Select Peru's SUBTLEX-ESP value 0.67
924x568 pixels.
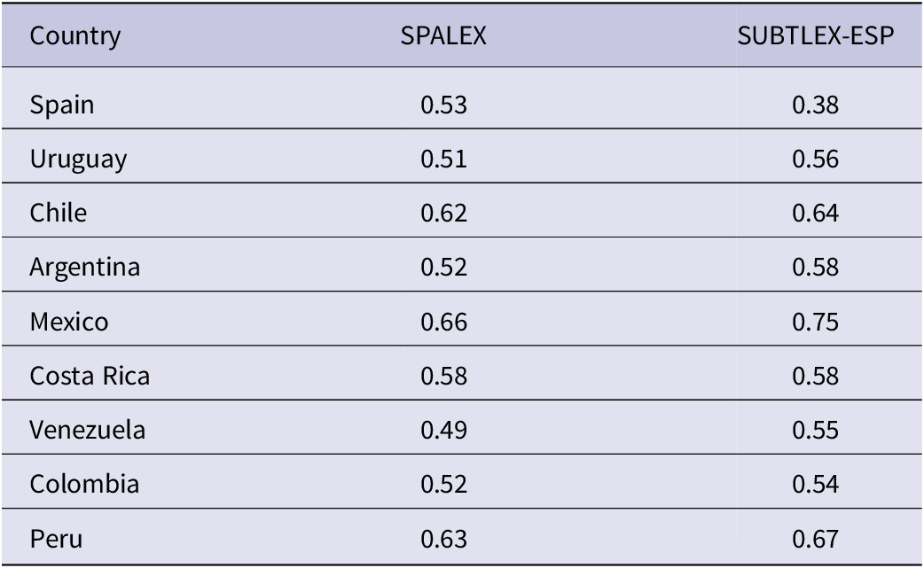[815, 539]
